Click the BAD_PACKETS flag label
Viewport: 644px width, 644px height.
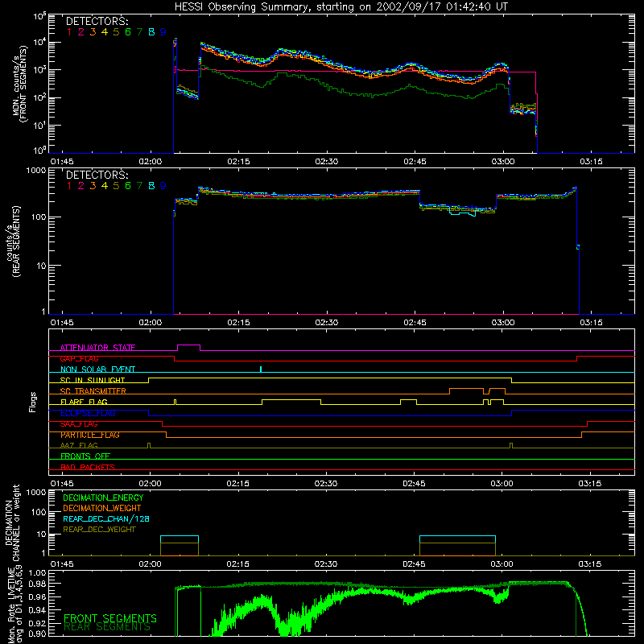coord(88,467)
